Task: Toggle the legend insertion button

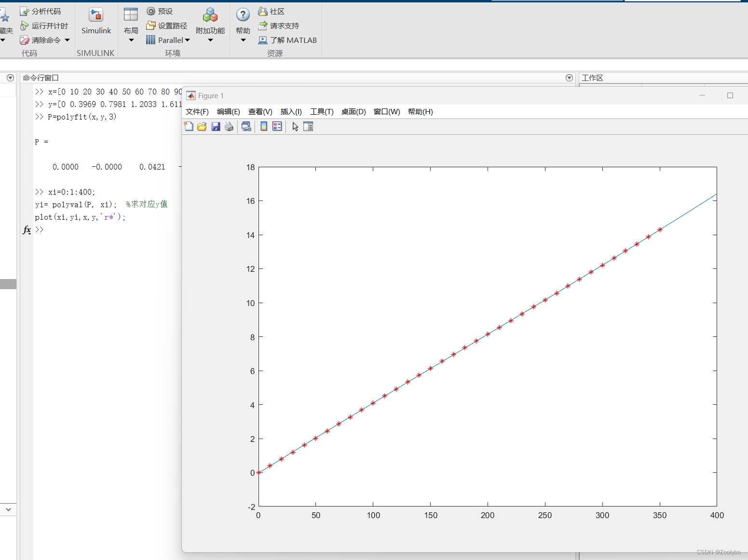Action: [277, 126]
